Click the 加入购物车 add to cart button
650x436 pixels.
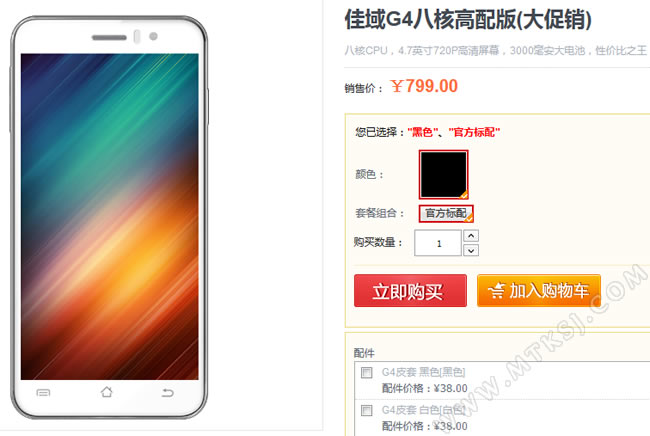click(x=539, y=291)
